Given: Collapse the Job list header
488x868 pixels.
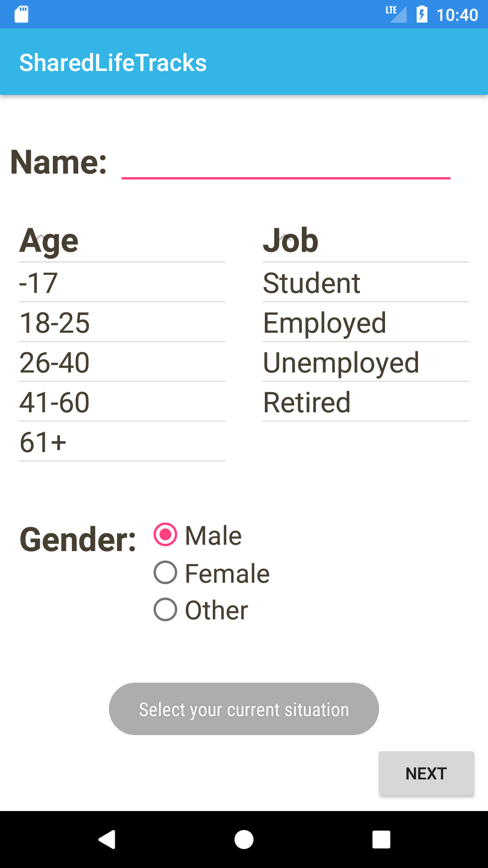Looking at the screenshot, I should pyautogui.click(x=365, y=241).
